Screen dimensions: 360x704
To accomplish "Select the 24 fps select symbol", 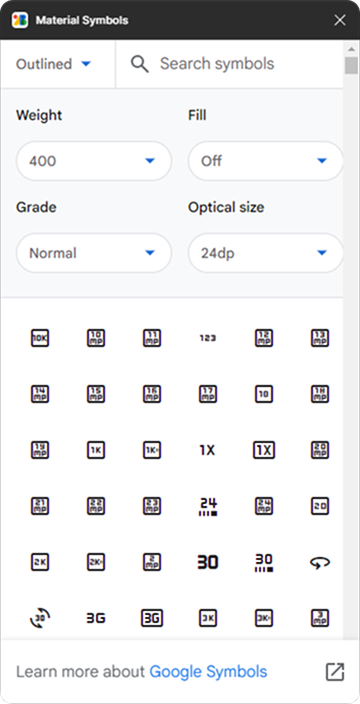I will tap(207, 506).
